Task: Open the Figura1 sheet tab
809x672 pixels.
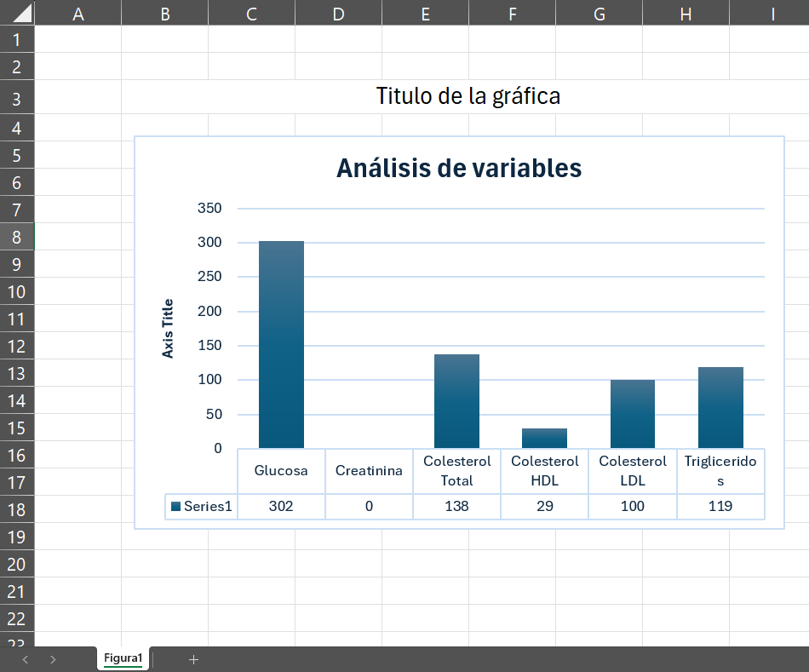Action: pyautogui.click(x=123, y=658)
